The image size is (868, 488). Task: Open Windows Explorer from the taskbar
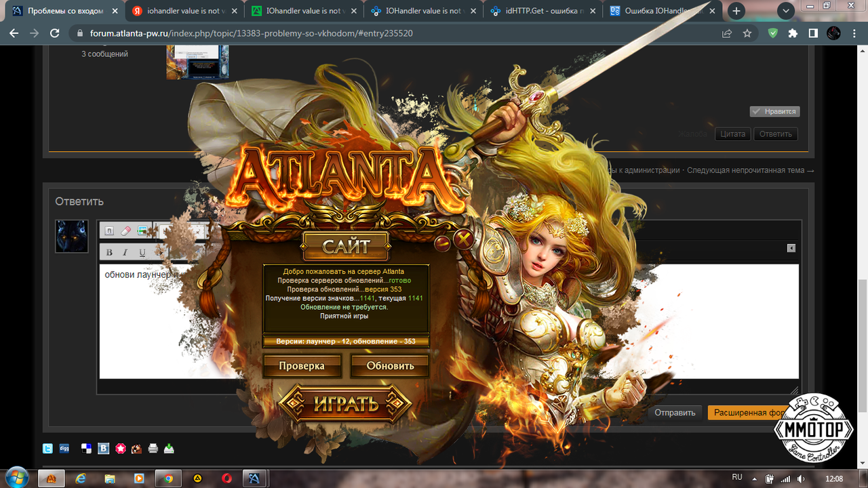[x=110, y=478]
